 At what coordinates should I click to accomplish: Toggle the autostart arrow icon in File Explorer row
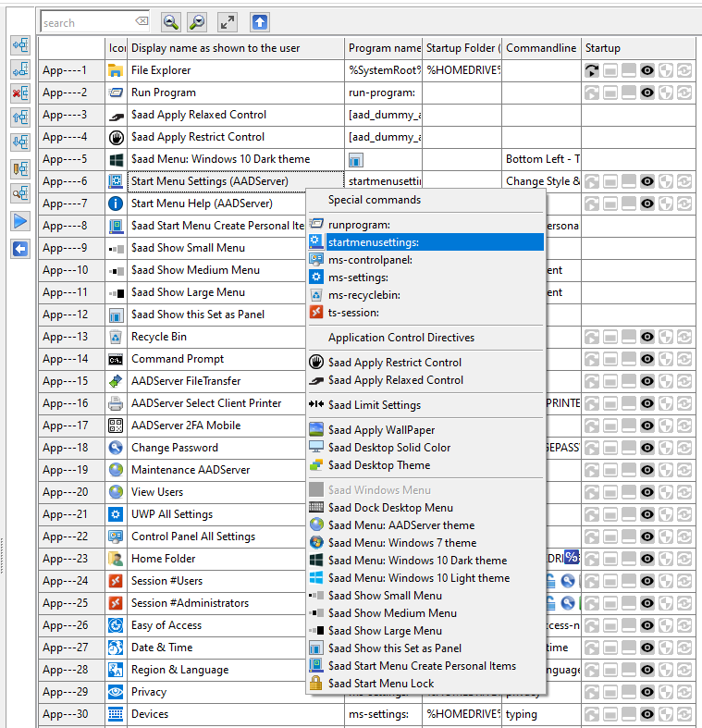coord(593,70)
